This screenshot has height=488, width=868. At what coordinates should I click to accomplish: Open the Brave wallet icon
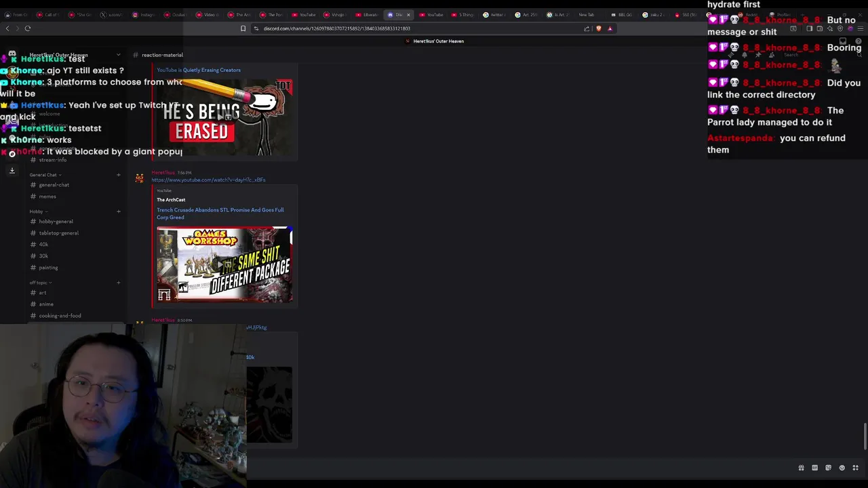819,28
